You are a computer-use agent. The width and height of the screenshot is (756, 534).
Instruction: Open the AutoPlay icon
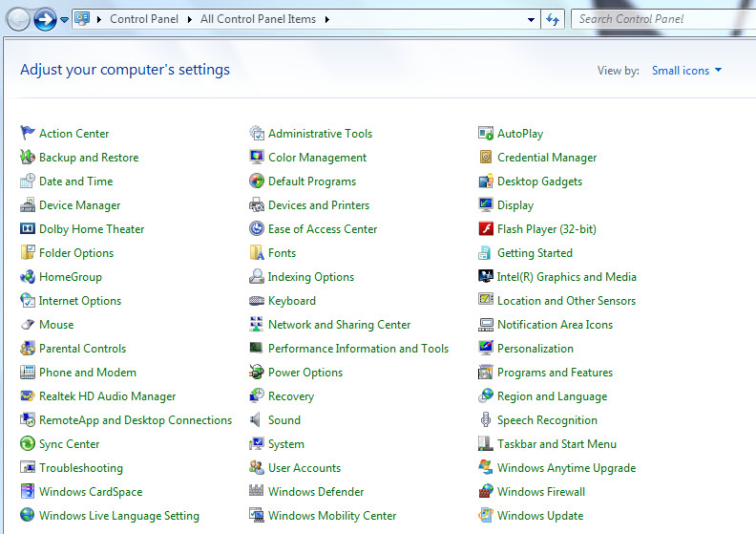[x=486, y=133]
